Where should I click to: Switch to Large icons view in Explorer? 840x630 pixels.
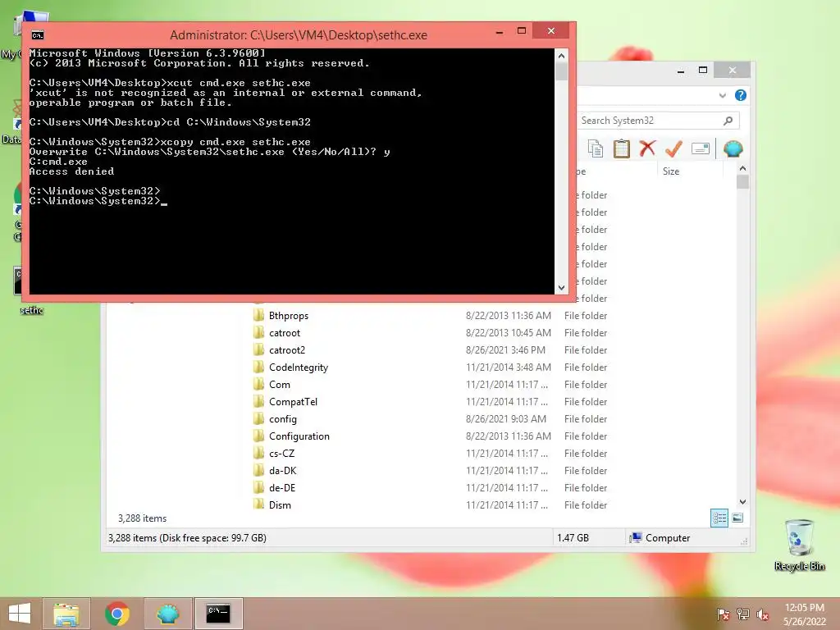[x=737, y=518]
